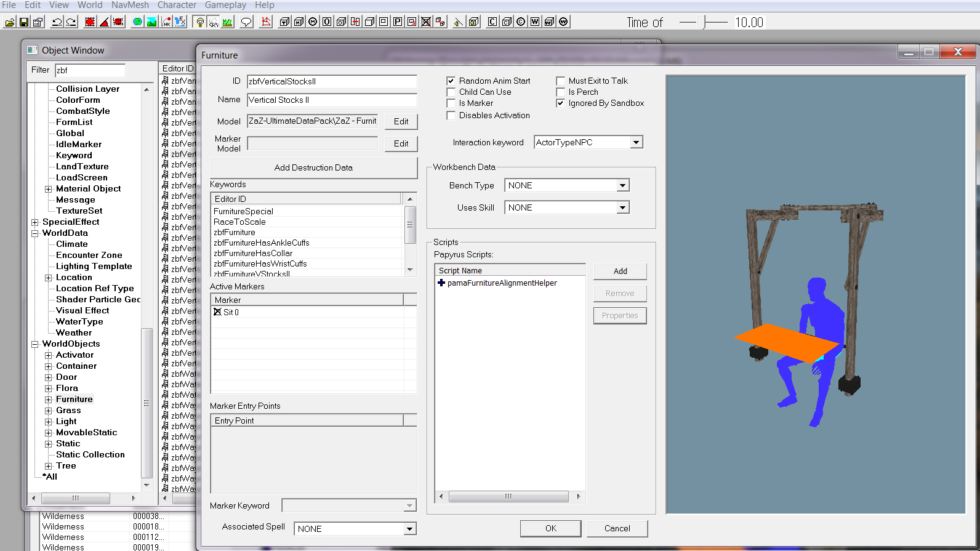Open the Edit menu
The image size is (980, 551).
(33, 5)
